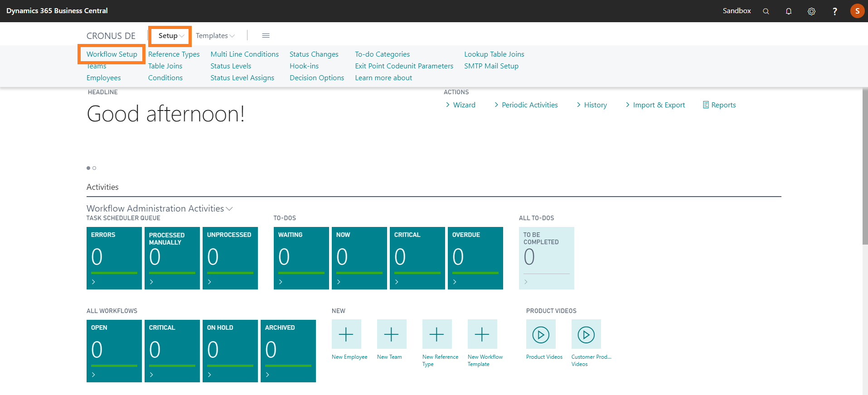868x395 pixels.
Task: Click the help question mark icon
Action: click(x=834, y=11)
